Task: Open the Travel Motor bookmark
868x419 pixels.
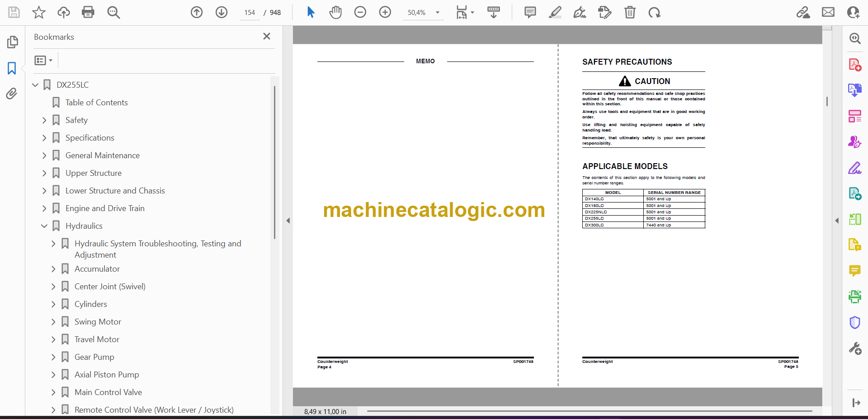Action: pyautogui.click(x=97, y=339)
